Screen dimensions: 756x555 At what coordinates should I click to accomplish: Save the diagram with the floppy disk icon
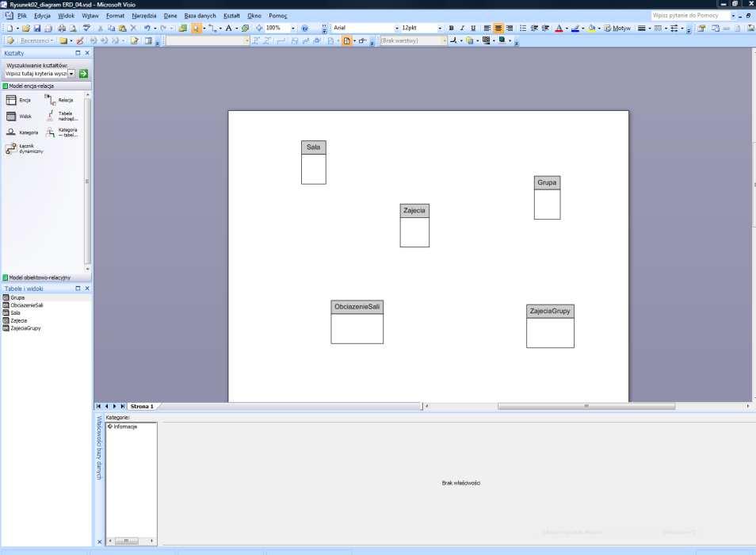tap(37, 28)
